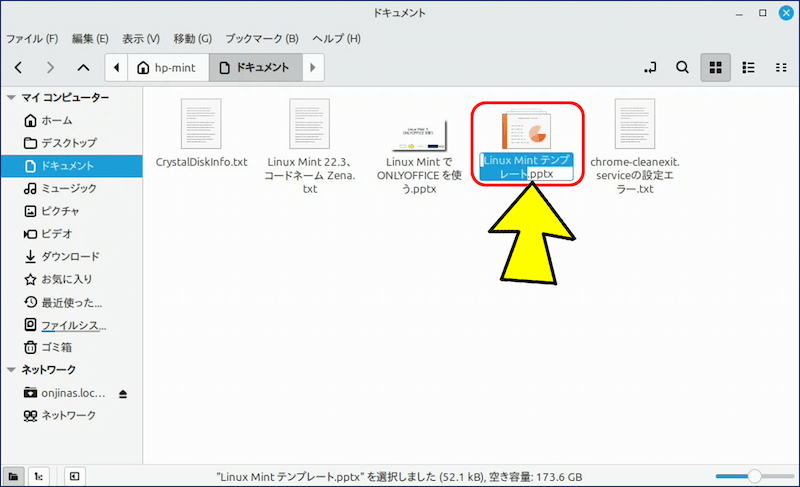Hide the sidebar with status bar toggle

[74, 477]
